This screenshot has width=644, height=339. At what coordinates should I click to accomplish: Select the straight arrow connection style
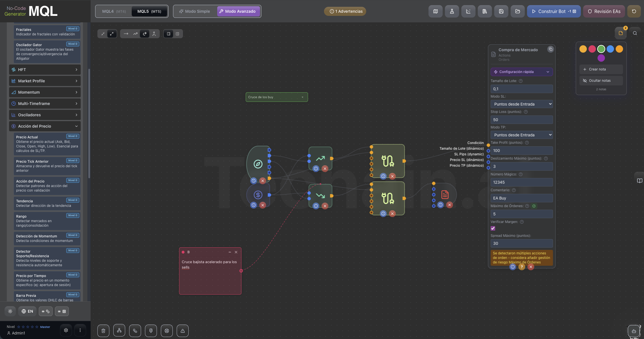click(126, 34)
